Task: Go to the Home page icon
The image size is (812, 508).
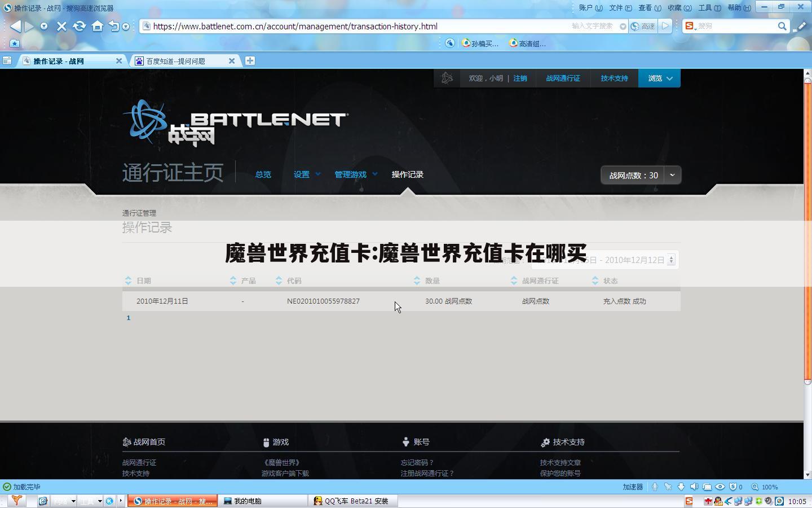Action: click(x=97, y=26)
